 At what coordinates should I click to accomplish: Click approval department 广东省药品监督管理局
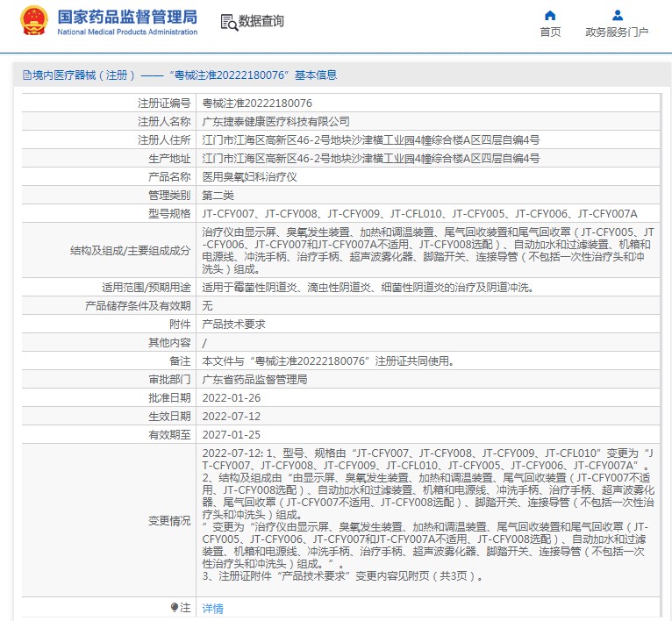click(254, 379)
